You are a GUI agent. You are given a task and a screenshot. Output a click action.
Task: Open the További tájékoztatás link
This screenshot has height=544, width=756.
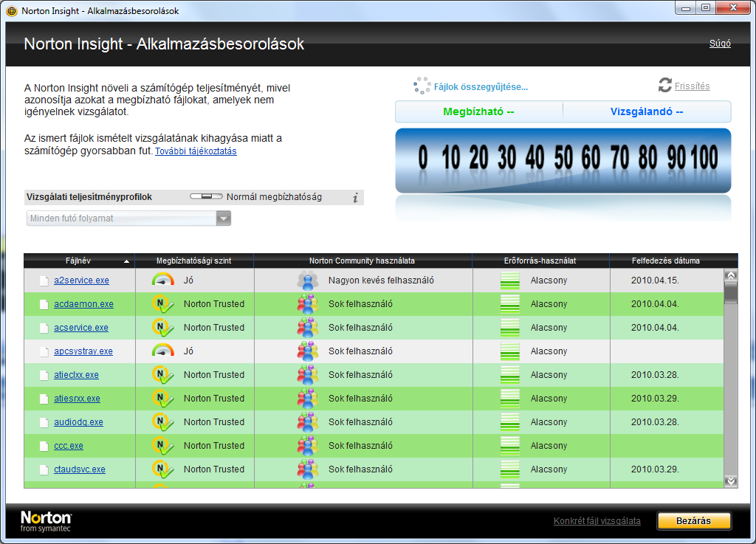(x=196, y=151)
